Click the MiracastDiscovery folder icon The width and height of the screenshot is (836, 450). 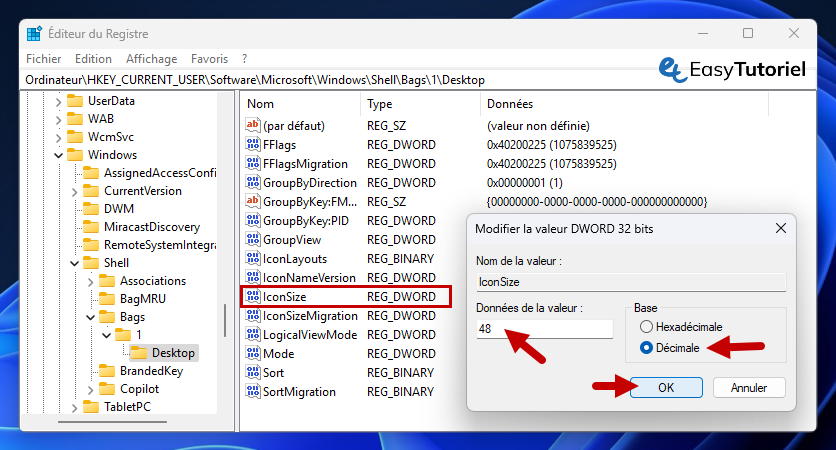[x=91, y=227]
